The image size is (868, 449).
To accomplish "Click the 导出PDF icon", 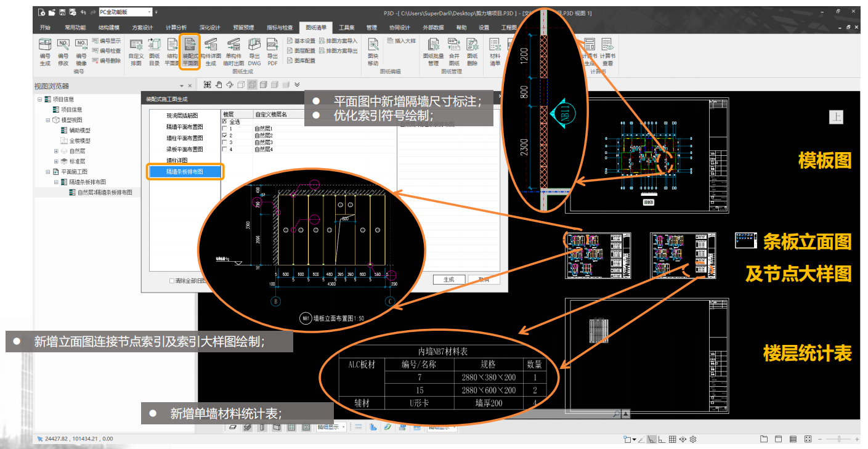I will coord(272,51).
